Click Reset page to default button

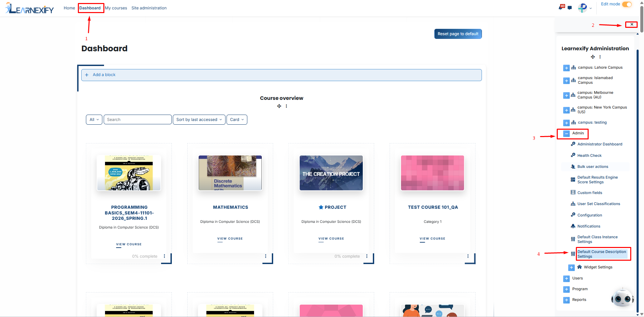pyautogui.click(x=458, y=34)
